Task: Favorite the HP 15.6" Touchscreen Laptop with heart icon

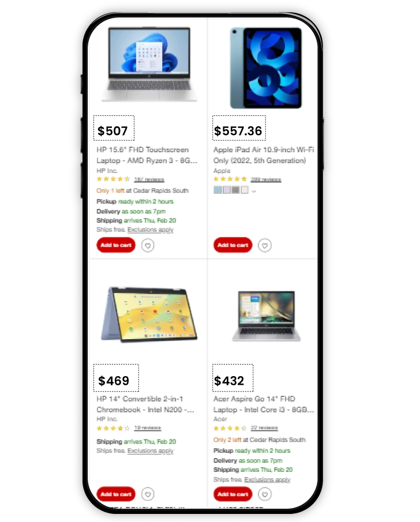Action: click(x=148, y=246)
